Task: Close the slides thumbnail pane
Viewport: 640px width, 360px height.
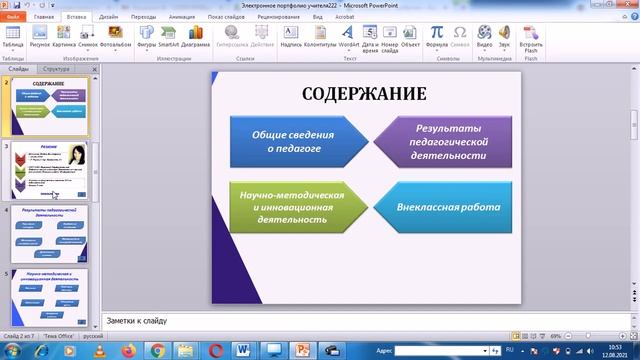Action: 94,69
